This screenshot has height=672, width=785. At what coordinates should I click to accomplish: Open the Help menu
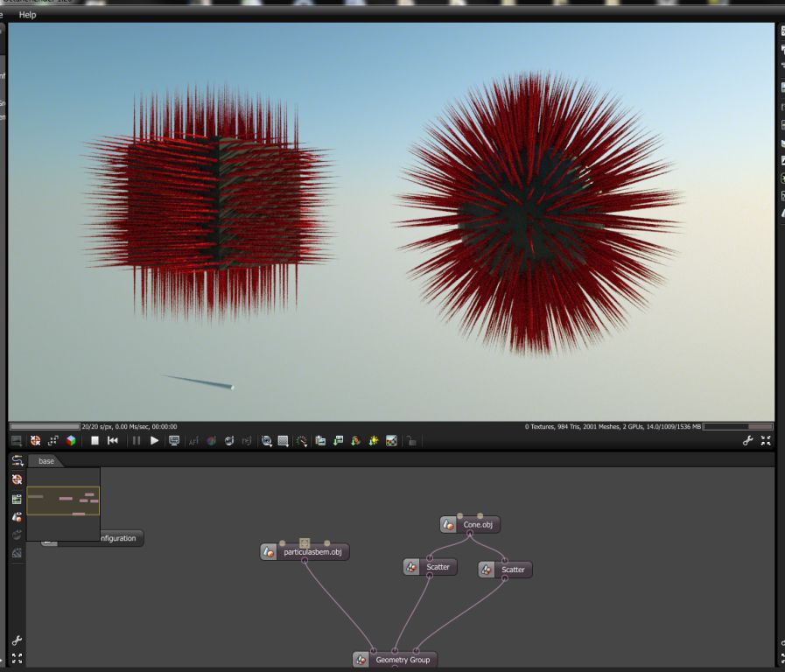(27, 15)
